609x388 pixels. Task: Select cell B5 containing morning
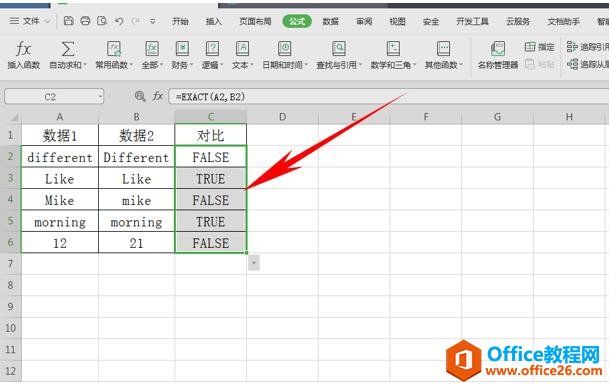click(x=136, y=221)
